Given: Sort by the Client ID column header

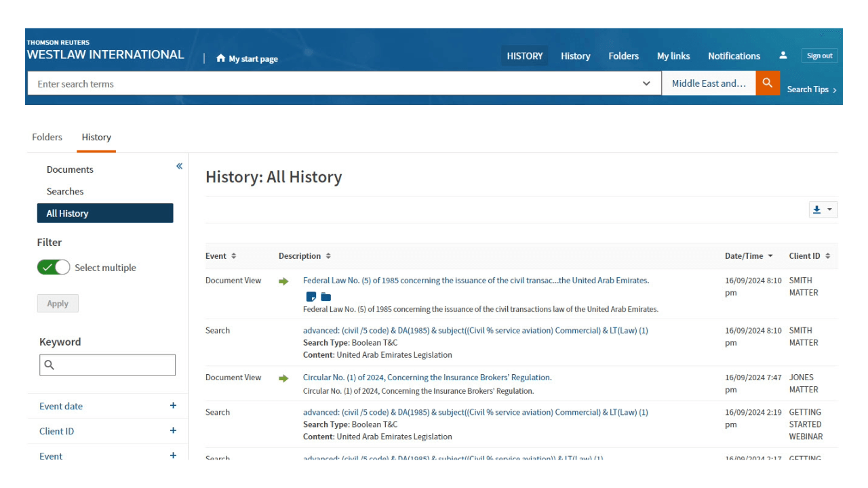Looking at the screenshot, I should [809, 256].
